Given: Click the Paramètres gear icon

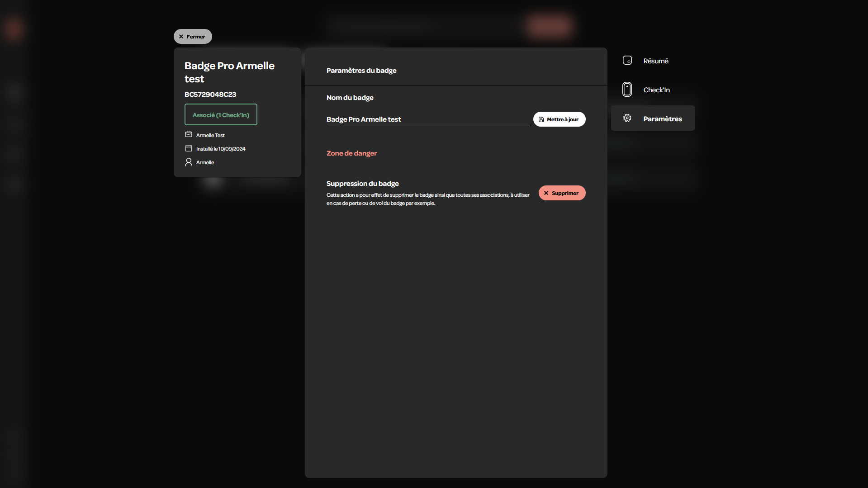Looking at the screenshot, I should (x=627, y=118).
